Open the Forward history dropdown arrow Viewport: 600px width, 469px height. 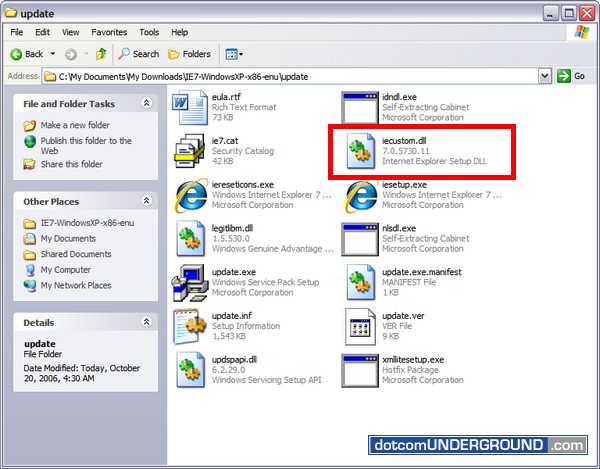point(86,54)
